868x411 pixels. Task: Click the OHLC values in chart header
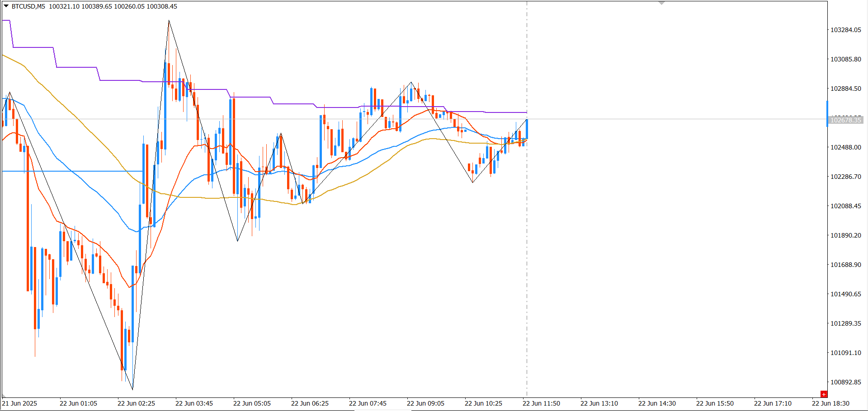(113, 6)
